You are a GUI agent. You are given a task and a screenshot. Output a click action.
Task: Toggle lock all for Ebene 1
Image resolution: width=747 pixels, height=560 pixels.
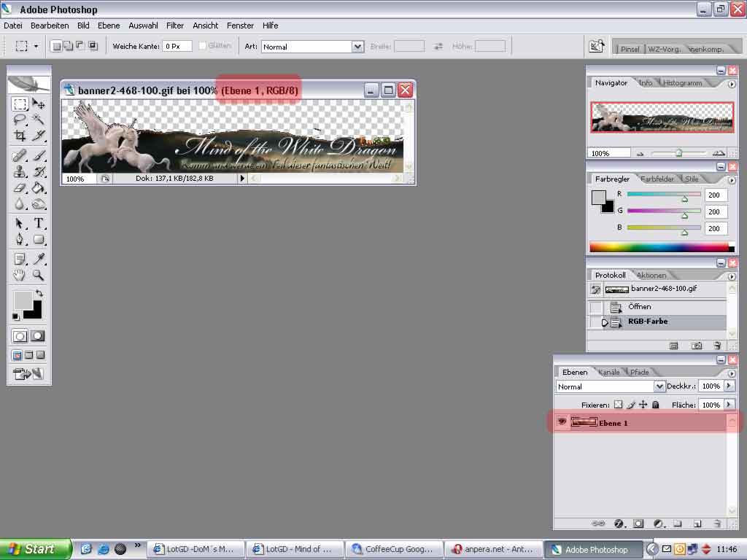click(x=655, y=405)
